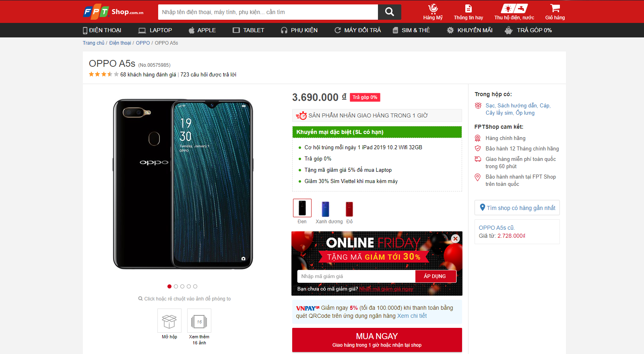Show the third product image dot
Image resolution: width=644 pixels, height=354 pixels.
(x=182, y=286)
